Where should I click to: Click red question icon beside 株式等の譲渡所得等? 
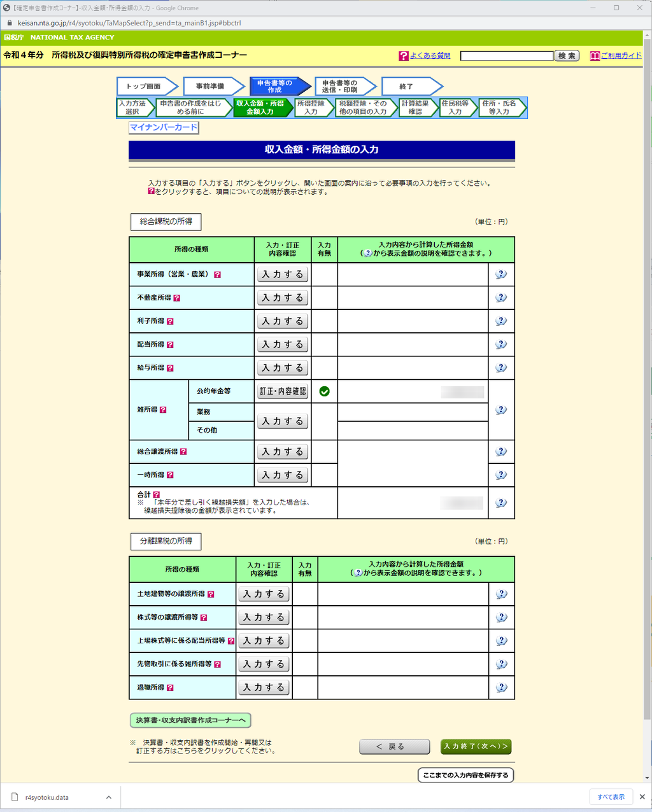point(204,618)
